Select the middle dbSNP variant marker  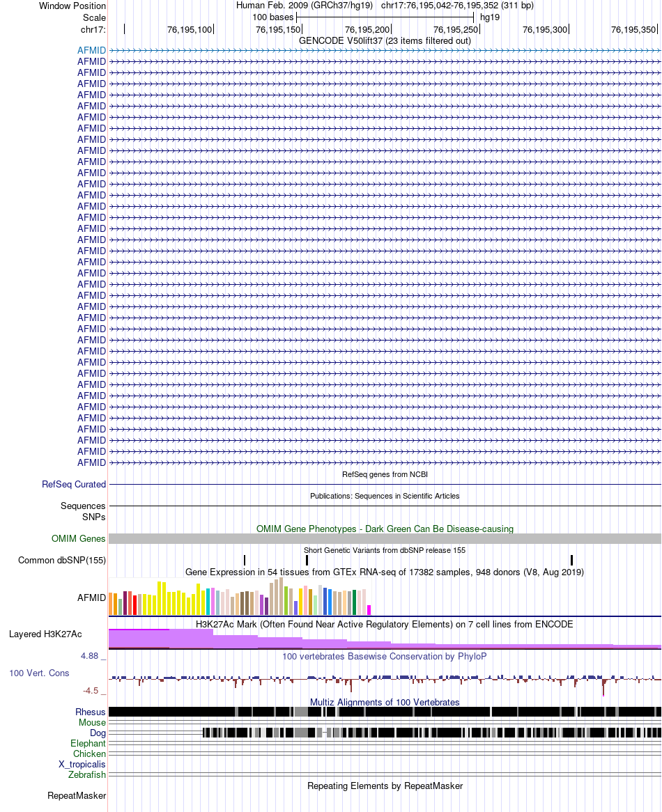click(x=307, y=560)
